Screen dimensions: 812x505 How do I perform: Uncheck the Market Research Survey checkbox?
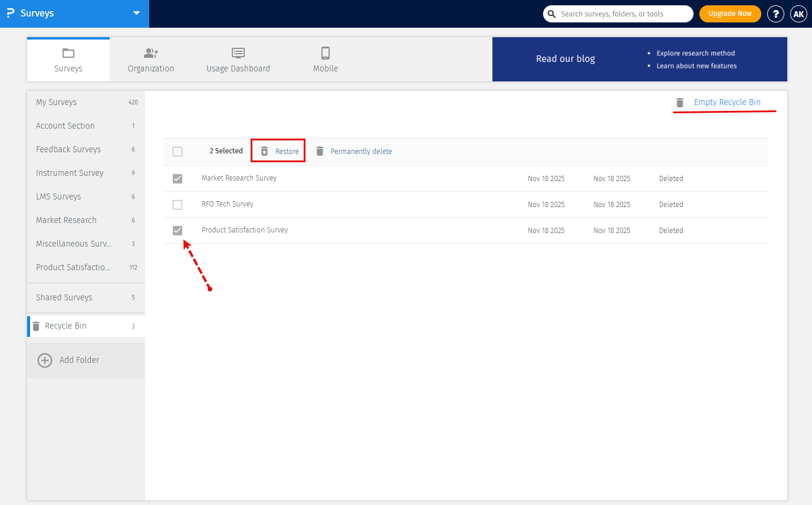tap(177, 179)
